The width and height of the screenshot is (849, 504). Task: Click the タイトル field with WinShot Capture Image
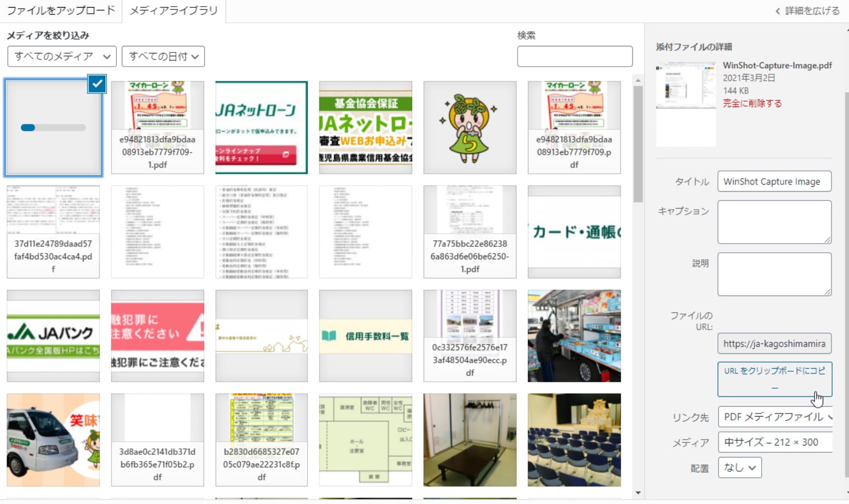point(774,181)
